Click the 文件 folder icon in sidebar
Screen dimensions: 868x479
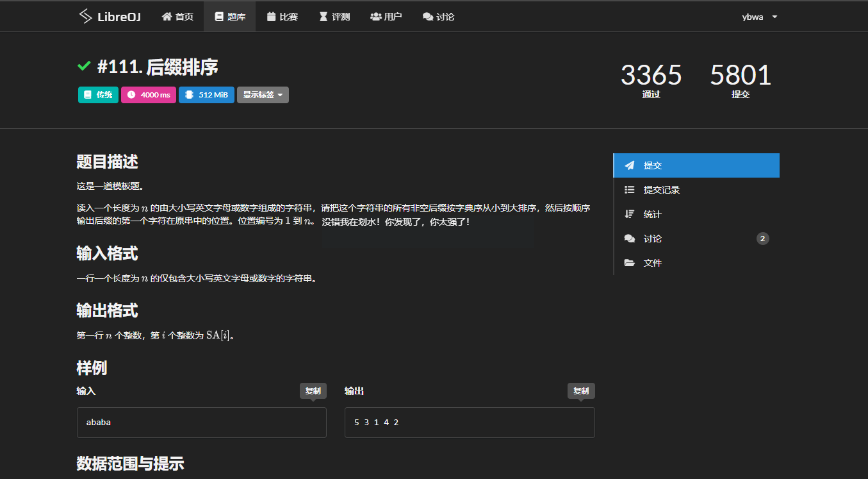click(x=630, y=263)
